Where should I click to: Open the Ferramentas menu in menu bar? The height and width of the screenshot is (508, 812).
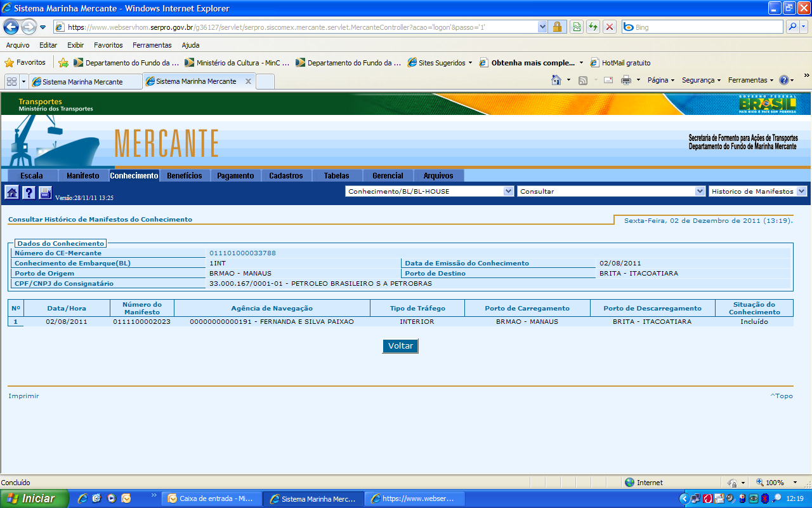(x=152, y=45)
